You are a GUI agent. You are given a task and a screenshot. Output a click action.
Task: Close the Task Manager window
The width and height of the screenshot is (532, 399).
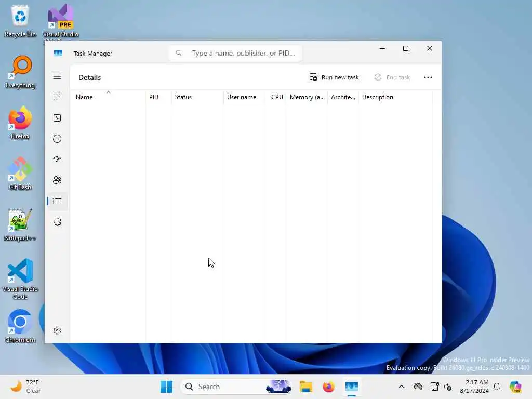[x=430, y=48]
